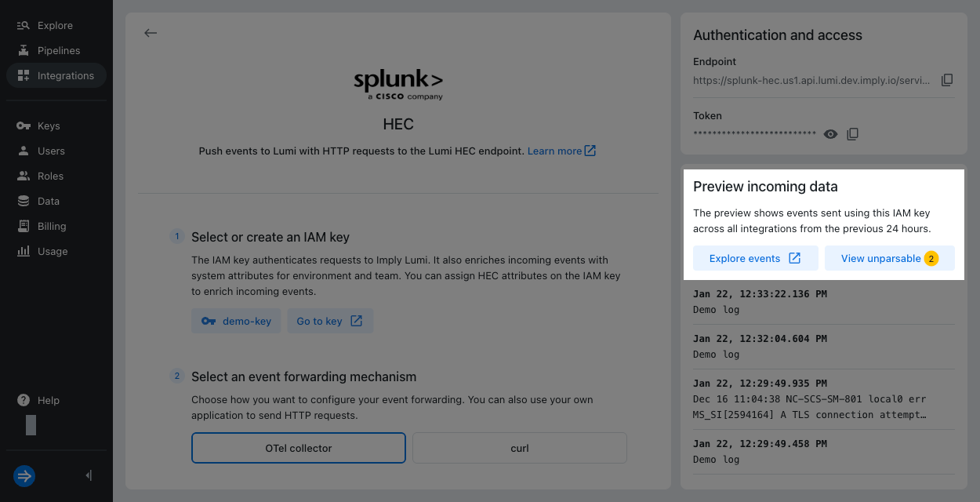Screen dimensions: 980x502
Task: Collapse the left sidebar
Action: coord(88,475)
